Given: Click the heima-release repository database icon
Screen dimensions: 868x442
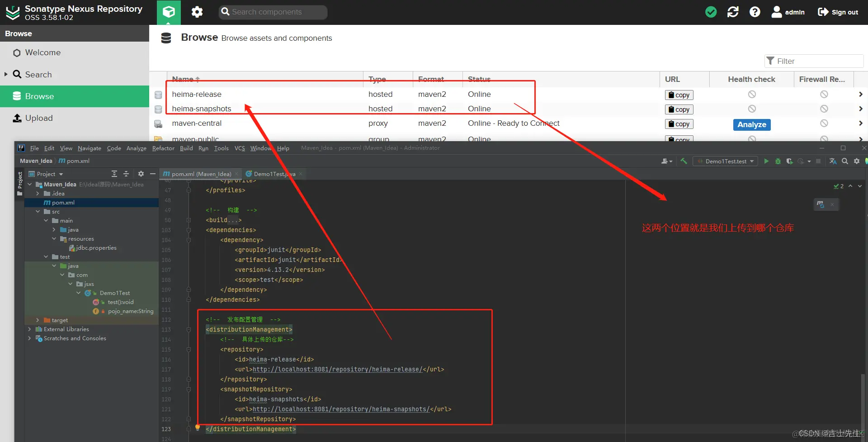Looking at the screenshot, I should click(158, 95).
